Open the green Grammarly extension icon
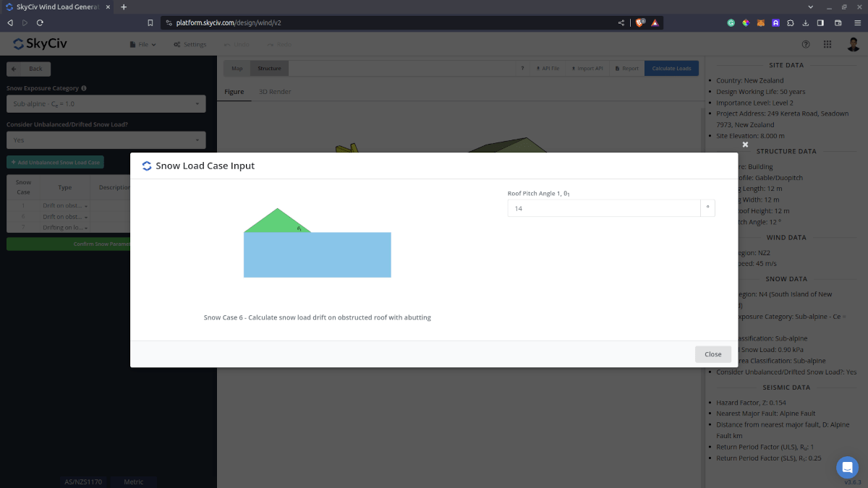The width and height of the screenshot is (868, 488). (731, 22)
